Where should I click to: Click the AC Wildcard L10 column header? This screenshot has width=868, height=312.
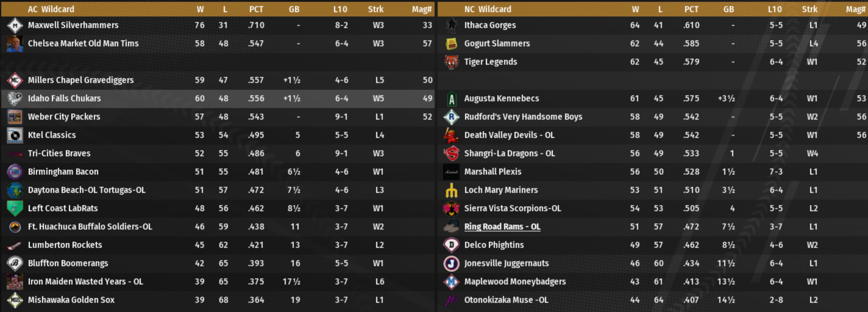340,9
